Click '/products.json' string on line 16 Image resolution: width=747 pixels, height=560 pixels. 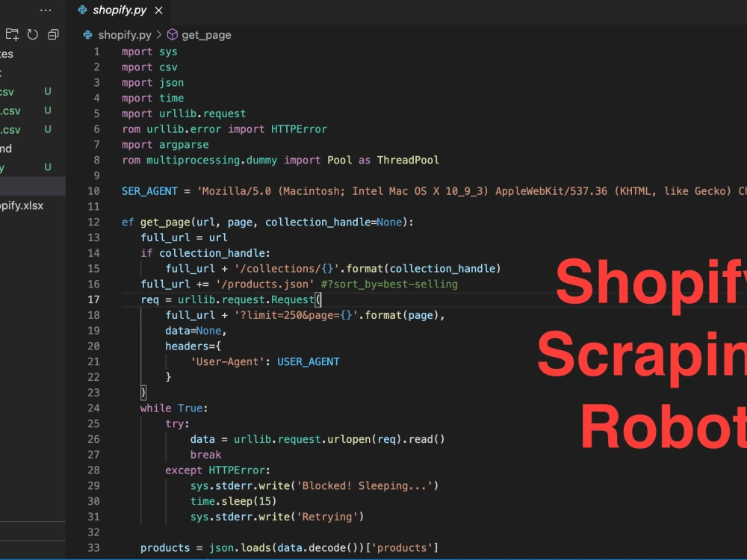[265, 284]
